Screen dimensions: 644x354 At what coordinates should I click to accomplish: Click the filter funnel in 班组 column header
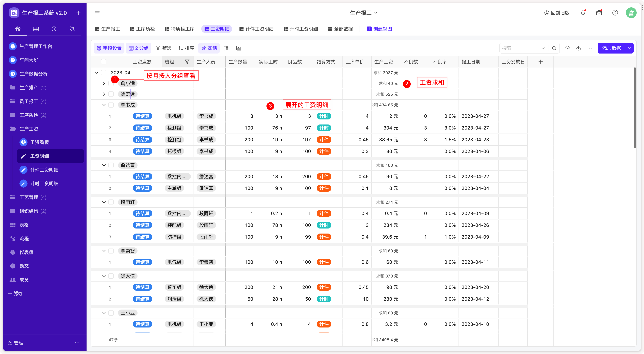(187, 62)
